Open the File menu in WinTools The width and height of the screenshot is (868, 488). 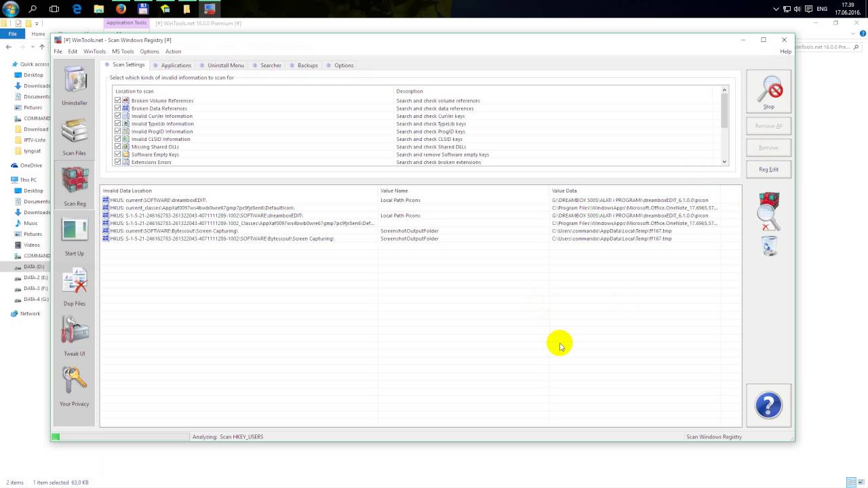[58, 52]
